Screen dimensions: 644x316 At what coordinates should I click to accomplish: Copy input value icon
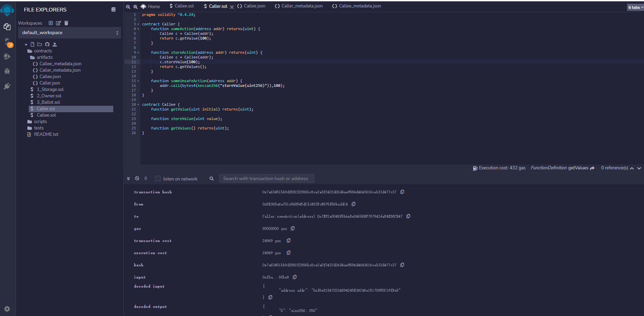(295, 277)
